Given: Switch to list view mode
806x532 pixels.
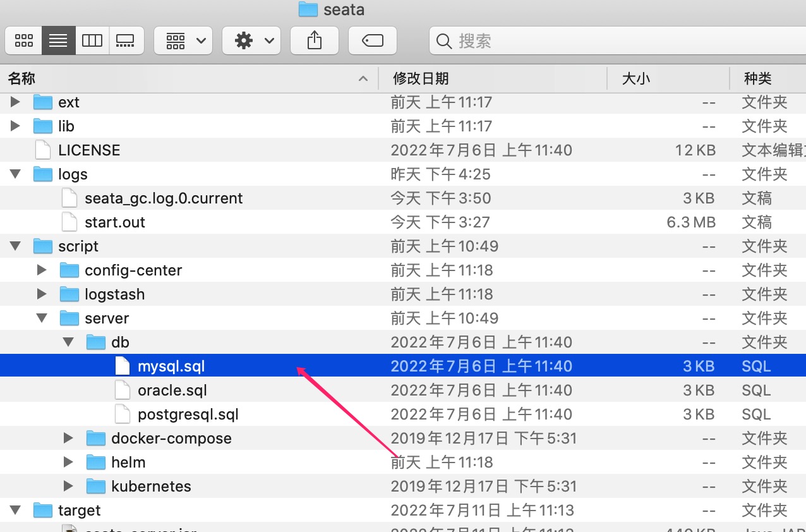Looking at the screenshot, I should tap(58, 41).
